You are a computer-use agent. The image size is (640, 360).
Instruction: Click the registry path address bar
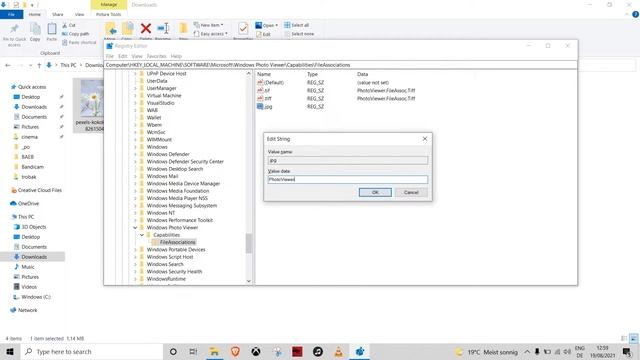[341, 65]
